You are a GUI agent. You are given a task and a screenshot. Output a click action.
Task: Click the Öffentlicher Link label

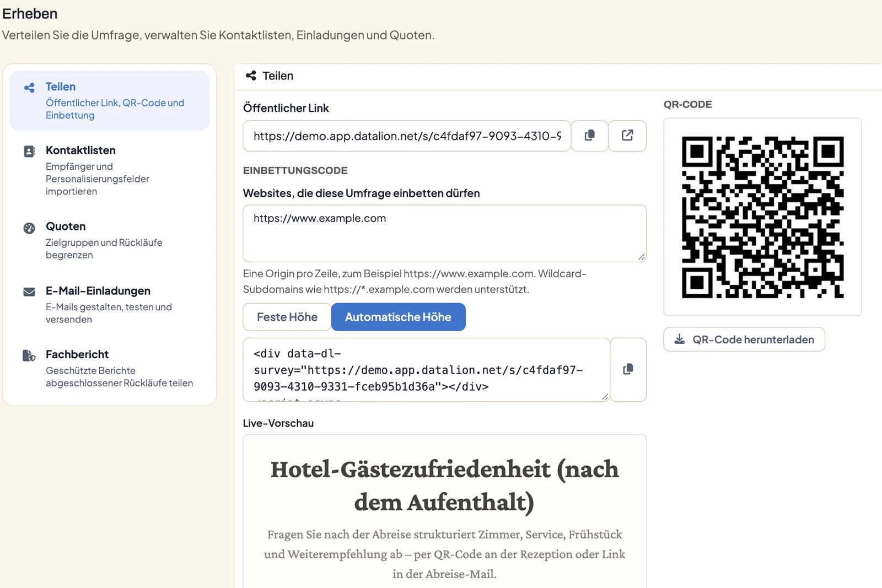pos(286,108)
